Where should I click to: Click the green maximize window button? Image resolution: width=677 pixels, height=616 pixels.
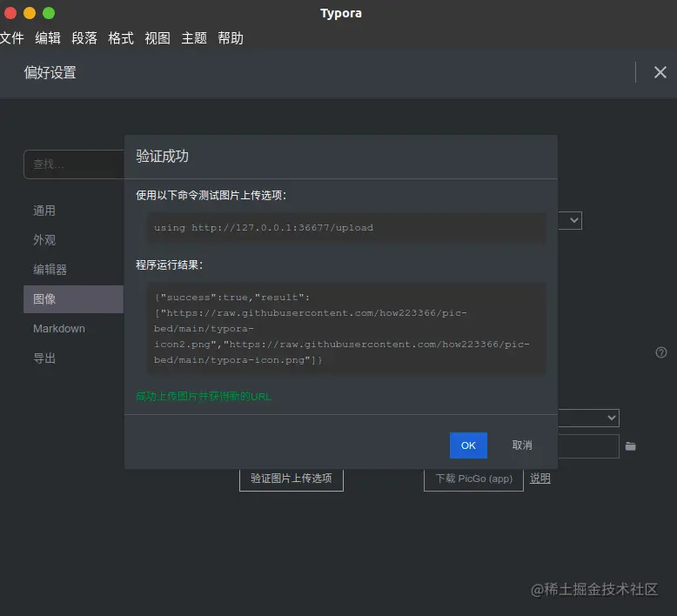click(x=49, y=13)
